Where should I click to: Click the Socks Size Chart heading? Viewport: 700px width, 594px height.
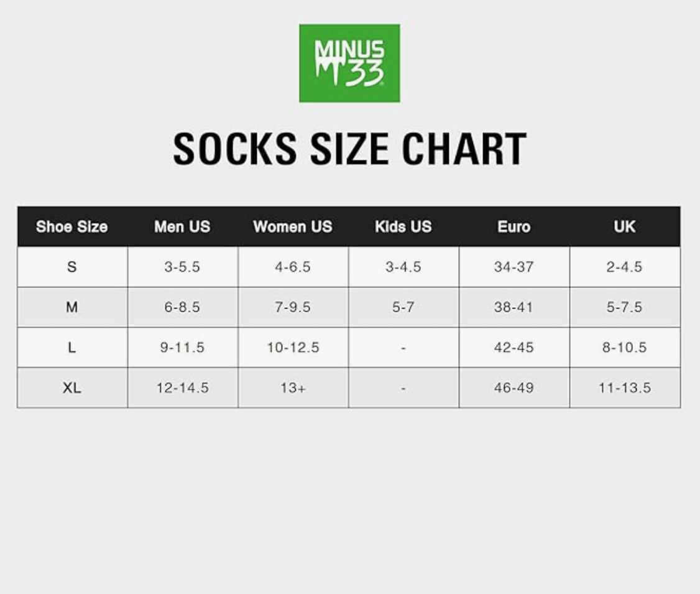tap(349, 149)
